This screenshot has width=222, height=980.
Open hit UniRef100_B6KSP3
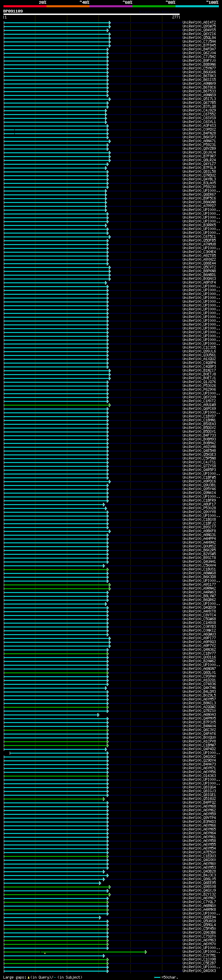coord(199,137)
